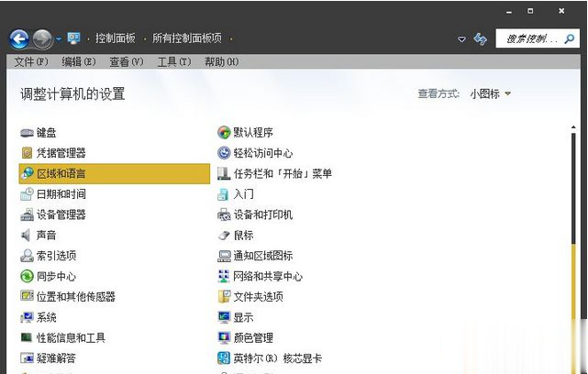Viewport: 588px width, 374px height.
Task: Open the 日期和时间 link
Action: [x=61, y=194]
